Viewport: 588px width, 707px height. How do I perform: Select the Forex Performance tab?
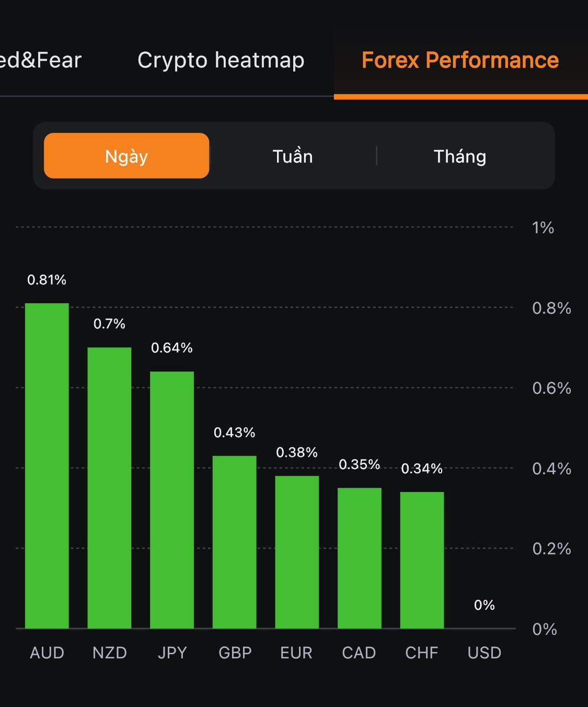460,60
